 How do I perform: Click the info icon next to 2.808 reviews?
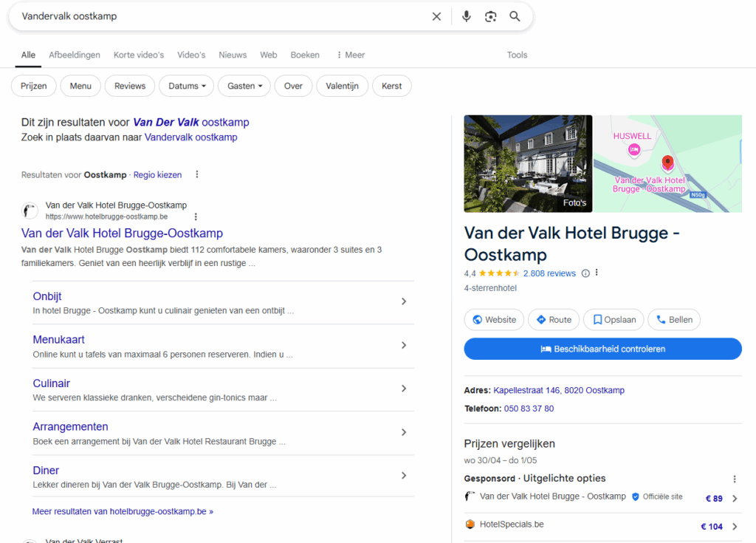(x=585, y=273)
